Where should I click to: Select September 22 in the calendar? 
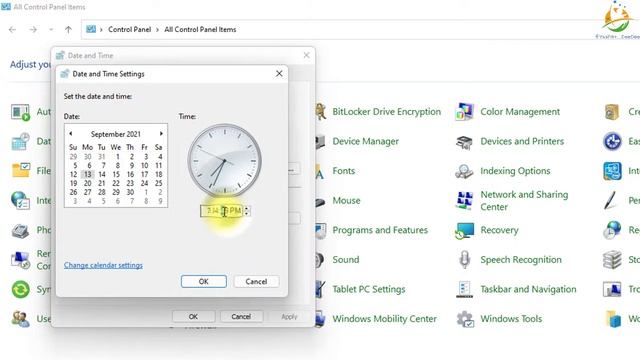pos(116,183)
